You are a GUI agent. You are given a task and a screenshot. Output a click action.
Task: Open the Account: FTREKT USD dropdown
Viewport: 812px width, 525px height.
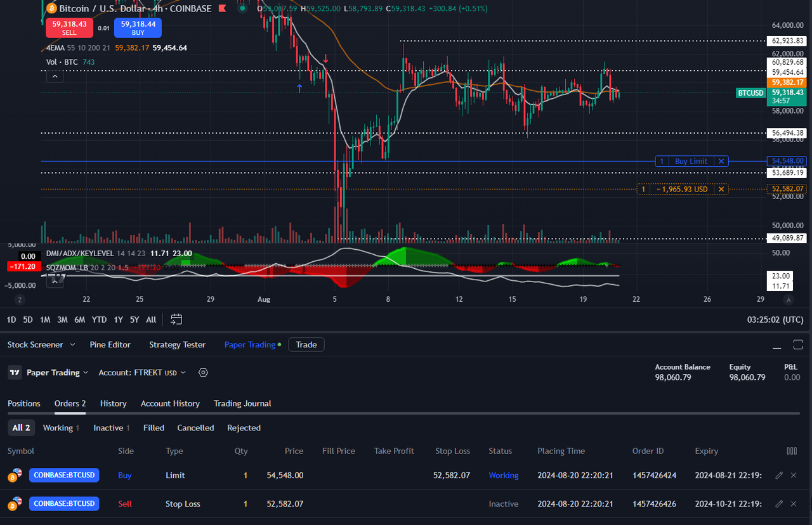point(142,373)
